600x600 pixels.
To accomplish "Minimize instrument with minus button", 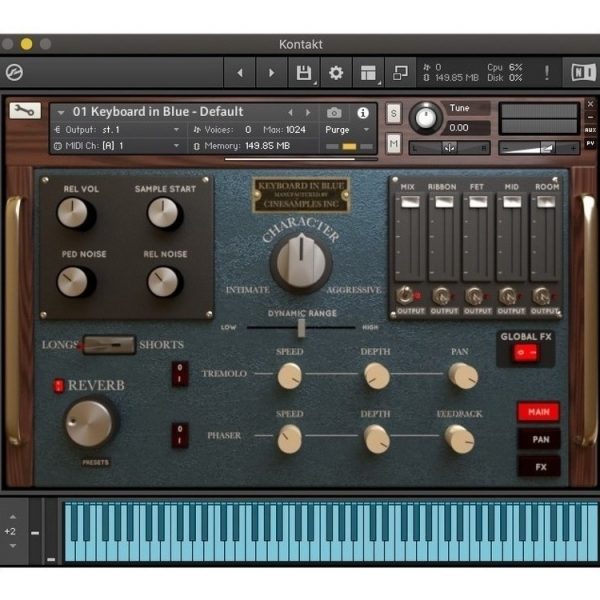I will click(590, 117).
